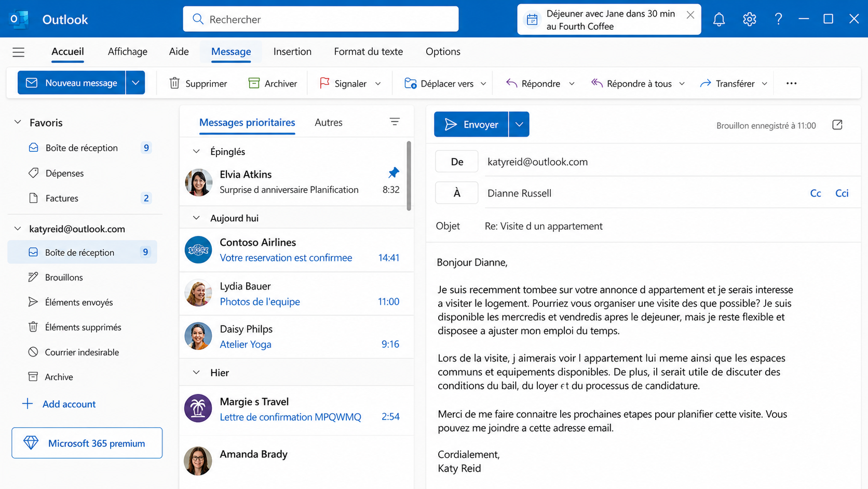Screen dimensions: 868x489
Task: Click the message list scrollbar
Action: (409, 176)
